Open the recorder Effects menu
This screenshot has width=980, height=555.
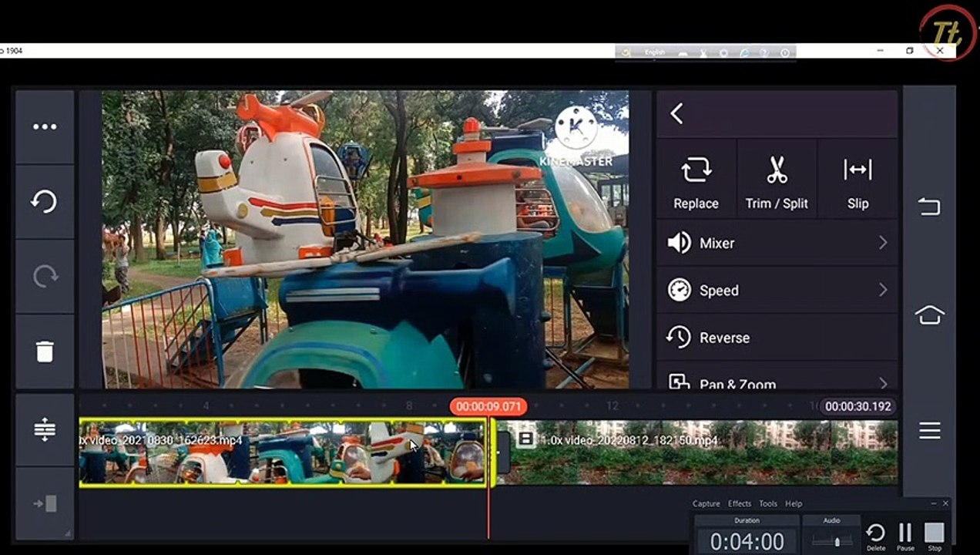pos(740,503)
